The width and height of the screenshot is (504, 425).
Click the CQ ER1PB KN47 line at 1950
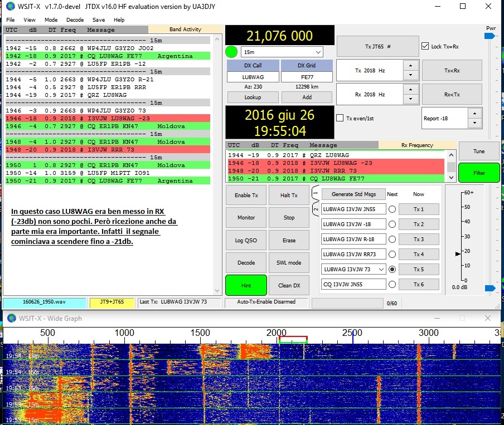(108, 165)
